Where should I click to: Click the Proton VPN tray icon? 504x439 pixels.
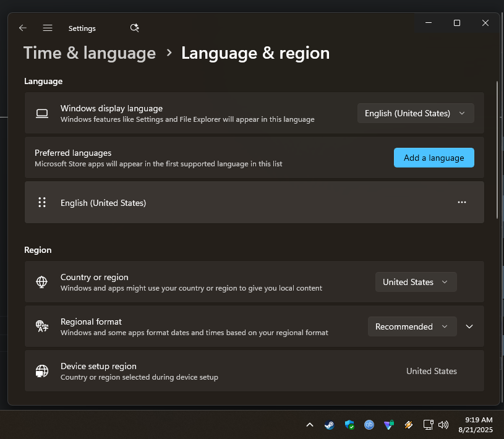click(388, 425)
